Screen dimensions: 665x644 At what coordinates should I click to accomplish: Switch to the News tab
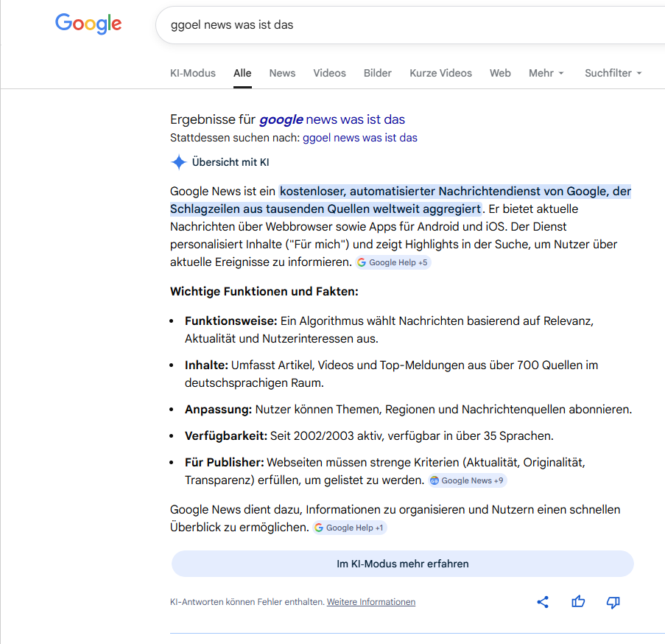pos(282,73)
